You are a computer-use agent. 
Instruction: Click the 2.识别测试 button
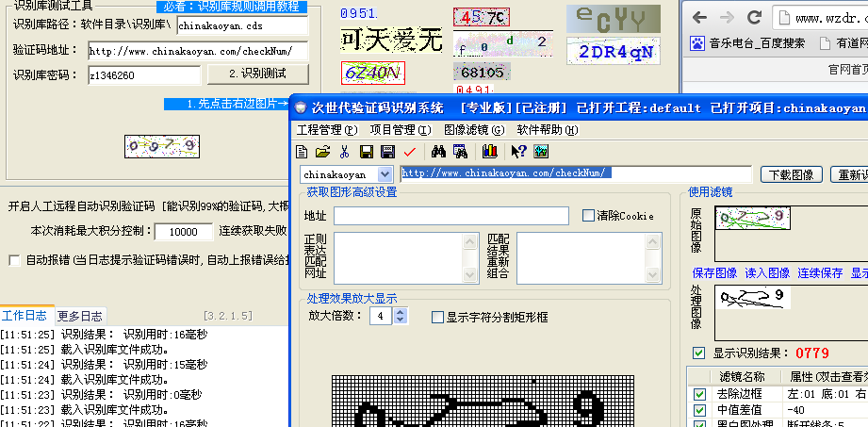pos(258,74)
